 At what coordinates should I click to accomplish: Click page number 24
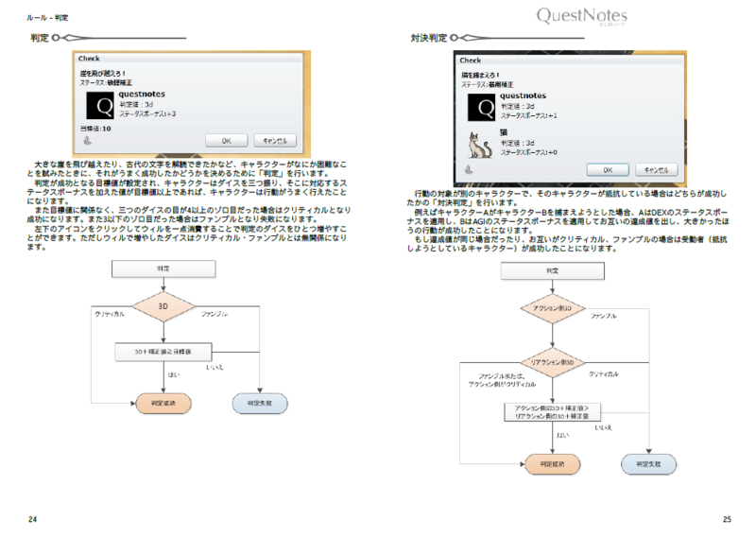point(32,519)
